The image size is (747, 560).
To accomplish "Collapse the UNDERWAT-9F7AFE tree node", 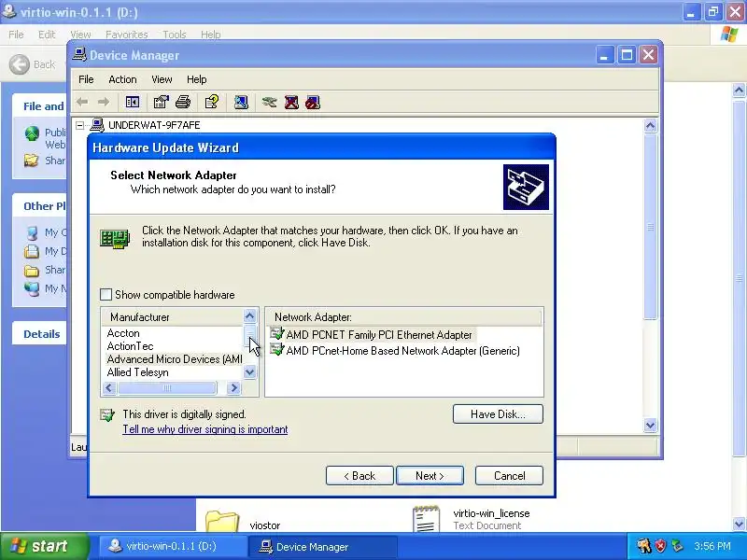I will tap(80, 125).
